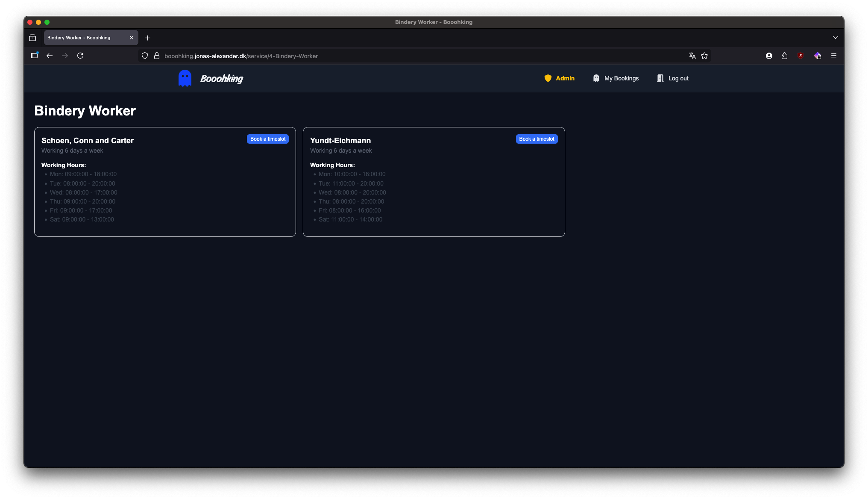Open the translate page icon
Screen dimensions: 868x499
pos(692,56)
